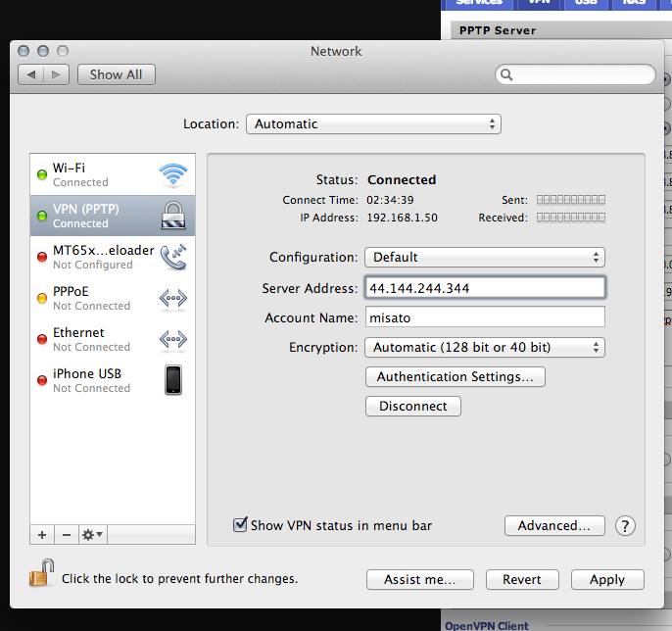Click Show All button
This screenshot has height=631, width=672.
[x=117, y=74]
